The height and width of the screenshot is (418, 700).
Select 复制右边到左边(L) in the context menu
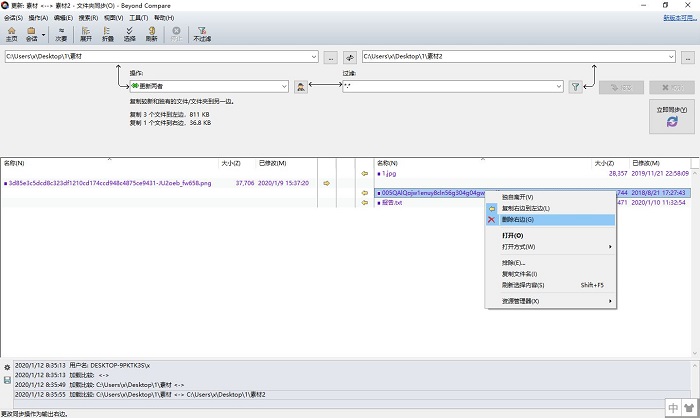(x=525, y=208)
